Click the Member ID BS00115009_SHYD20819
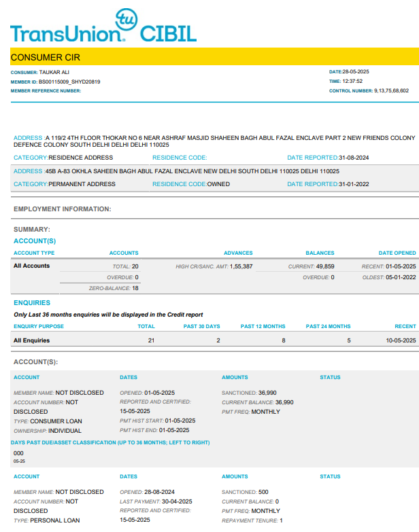Screen dimensions: 419x532 click(x=69, y=82)
